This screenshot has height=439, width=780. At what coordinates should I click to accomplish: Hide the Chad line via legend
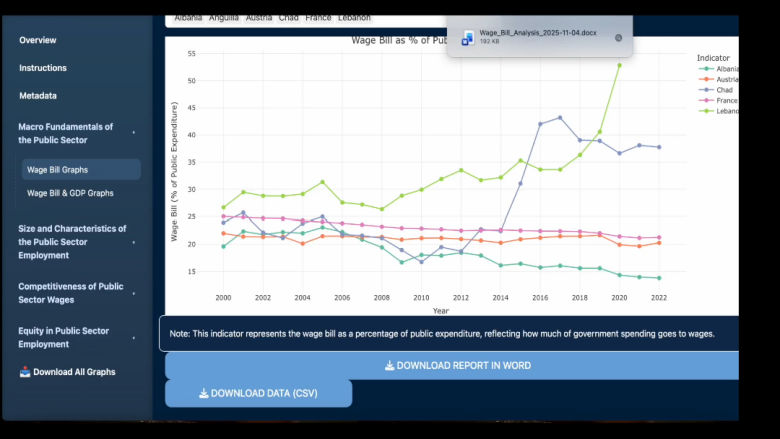coord(718,90)
